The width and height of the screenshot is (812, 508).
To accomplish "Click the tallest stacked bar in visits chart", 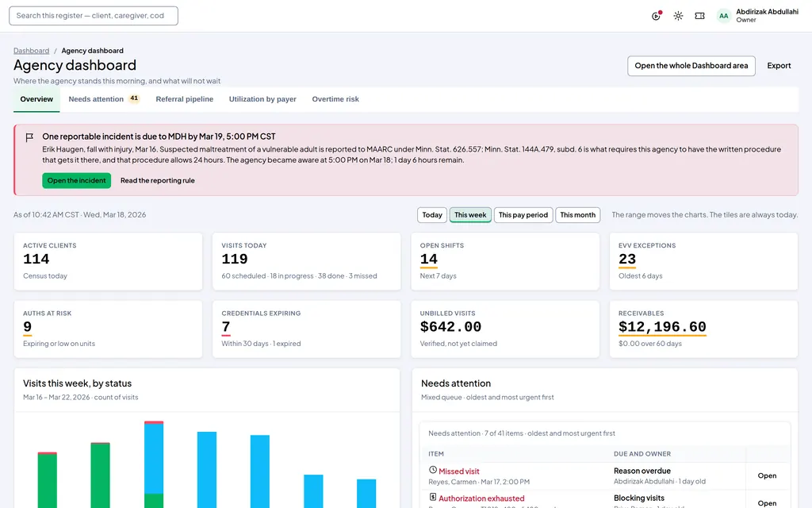I will coord(154,464).
